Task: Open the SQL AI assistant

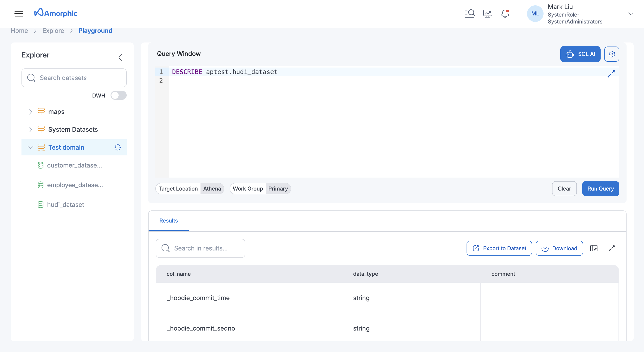Action: [580, 54]
